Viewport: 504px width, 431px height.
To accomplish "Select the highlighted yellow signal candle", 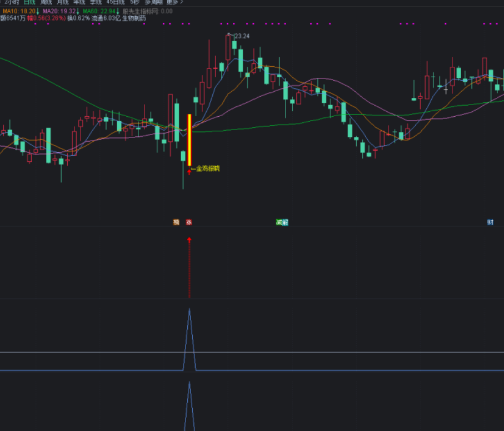I will (189, 139).
